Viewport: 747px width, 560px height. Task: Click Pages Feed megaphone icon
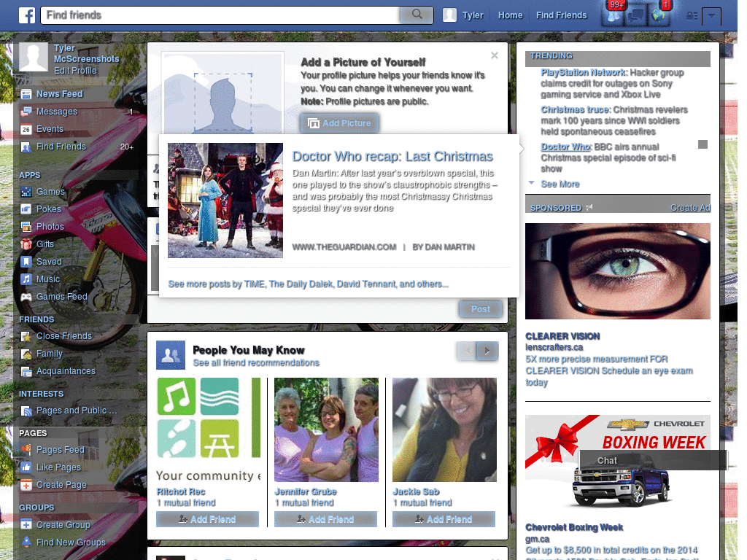tap(26, 449)
